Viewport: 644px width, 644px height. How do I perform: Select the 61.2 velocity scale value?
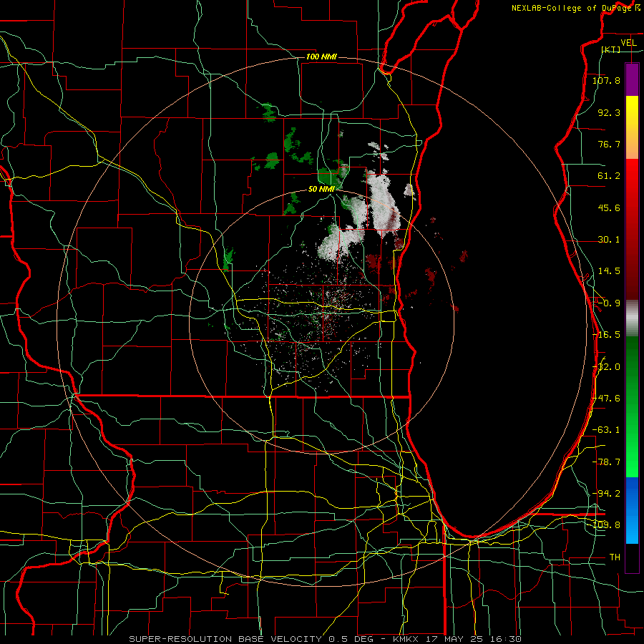coord(609,176)
